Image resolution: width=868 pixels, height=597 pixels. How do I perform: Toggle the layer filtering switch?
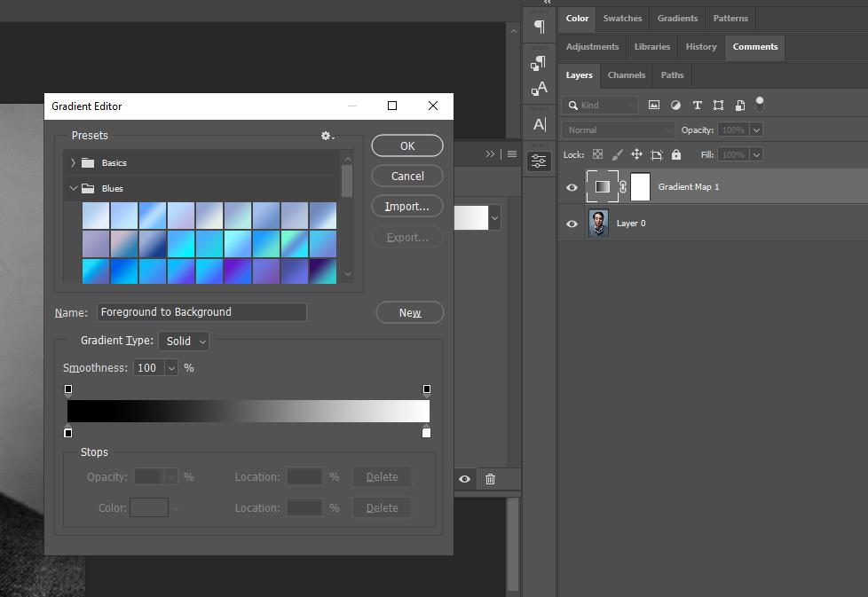tap(759, 104)
